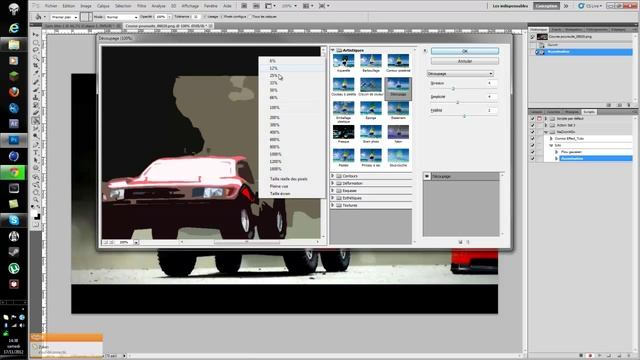Choose the Crayon de couleur filter thumbnail
Screen dimensions: 640x360
[x=371, y=87]
